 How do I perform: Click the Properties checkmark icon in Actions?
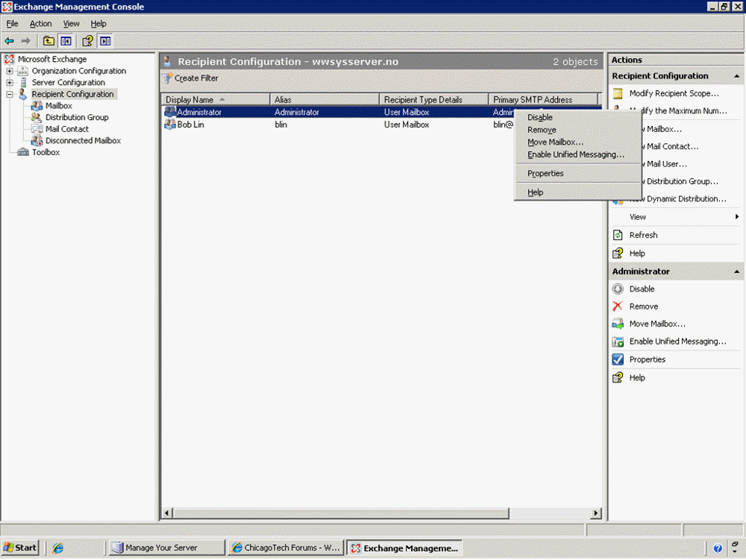618,359
